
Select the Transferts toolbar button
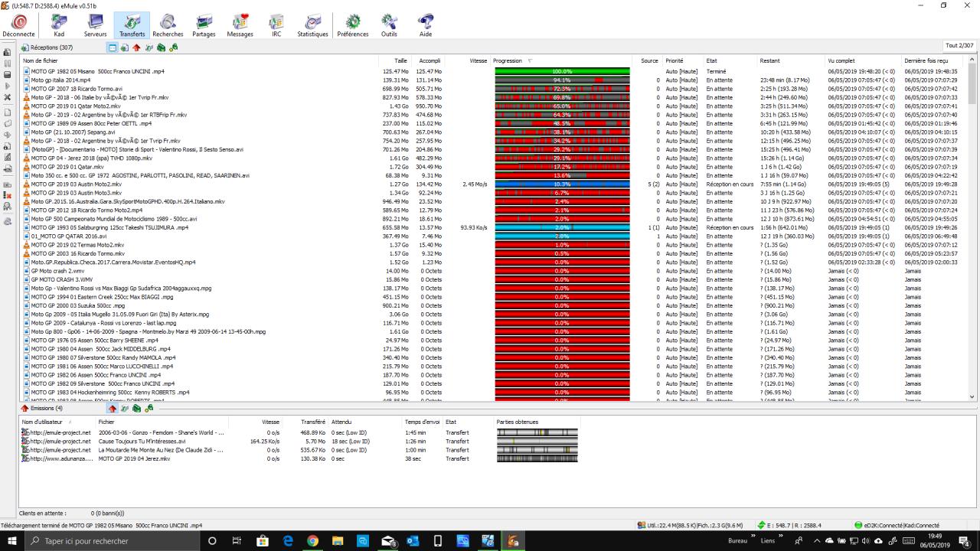tap(132, 25)
